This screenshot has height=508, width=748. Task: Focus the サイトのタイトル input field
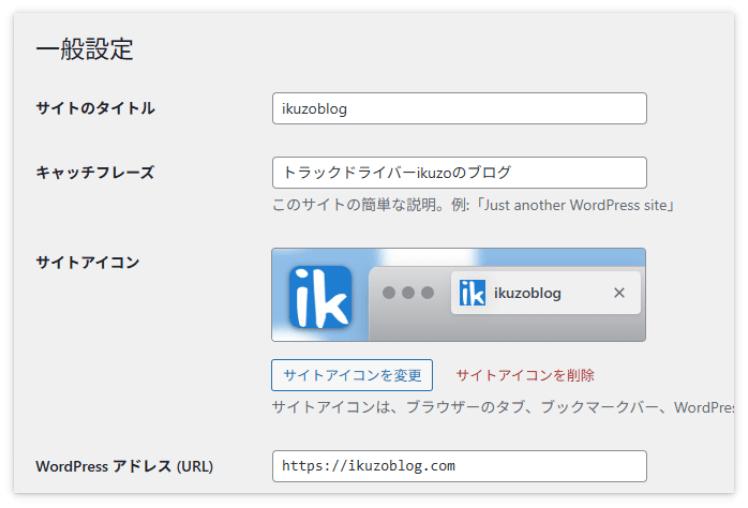click(x=459, y=108)
